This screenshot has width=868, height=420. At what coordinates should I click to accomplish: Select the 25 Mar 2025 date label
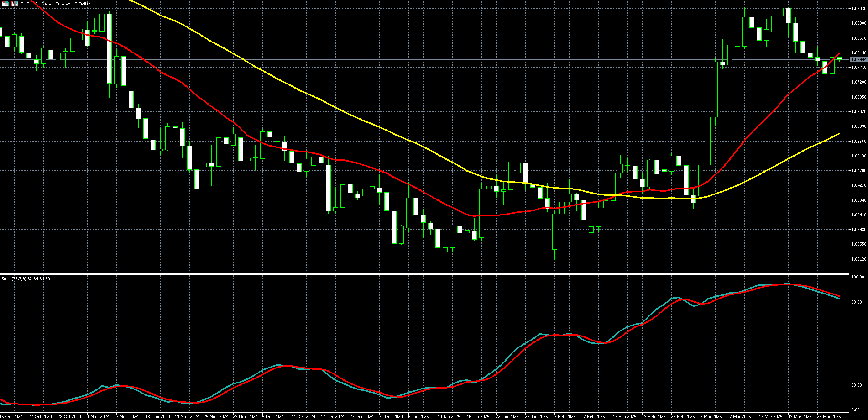(828, 416)
